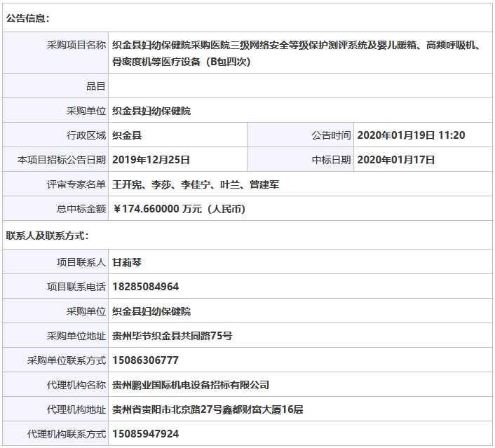This screenshot has height=448, width=495.
Task: Click the 公告时间 label
Action: point(331,135)
